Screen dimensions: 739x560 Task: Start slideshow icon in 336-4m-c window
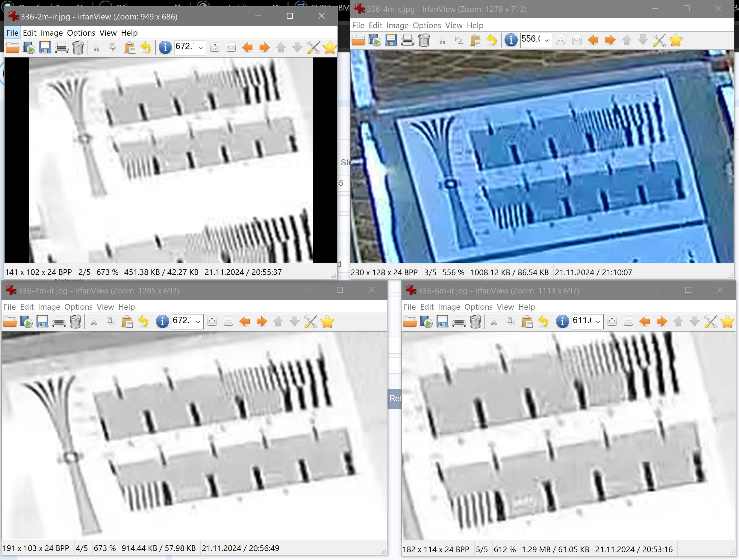point(375,40)
